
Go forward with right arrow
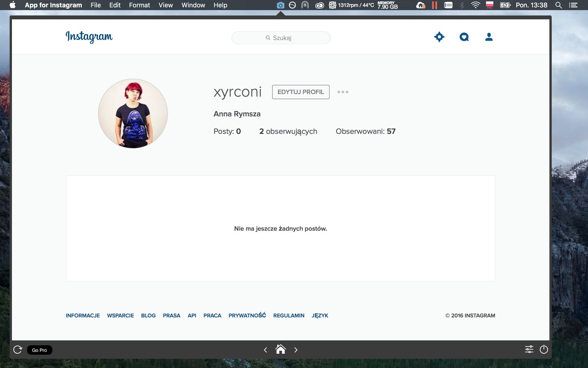click(296, 350)
